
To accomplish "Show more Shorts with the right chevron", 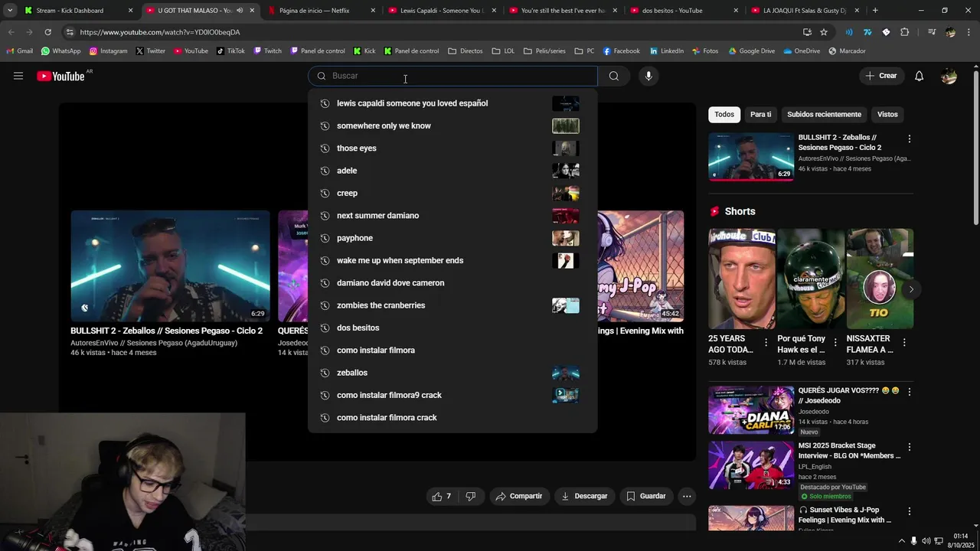I will [x=911, y=289].
